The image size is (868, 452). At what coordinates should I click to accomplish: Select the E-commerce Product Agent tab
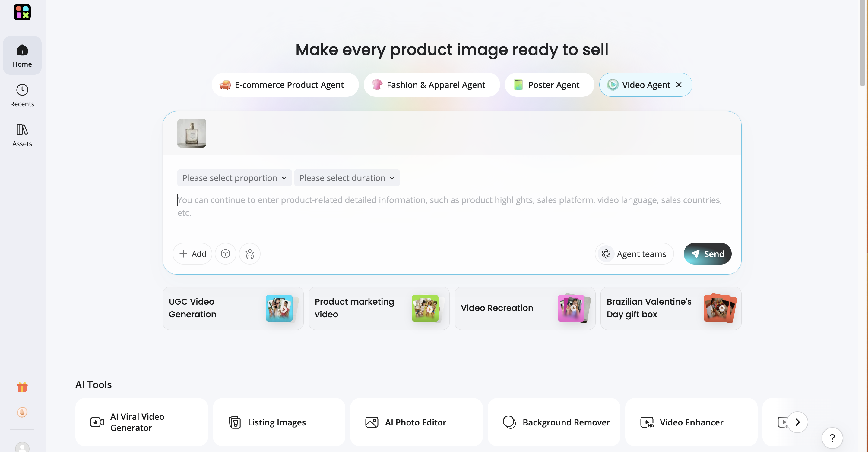click(x=285, y=85)
